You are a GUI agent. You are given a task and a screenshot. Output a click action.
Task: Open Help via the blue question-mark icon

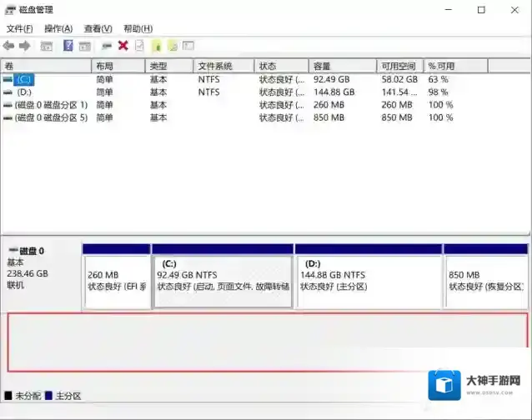[68, 46]
